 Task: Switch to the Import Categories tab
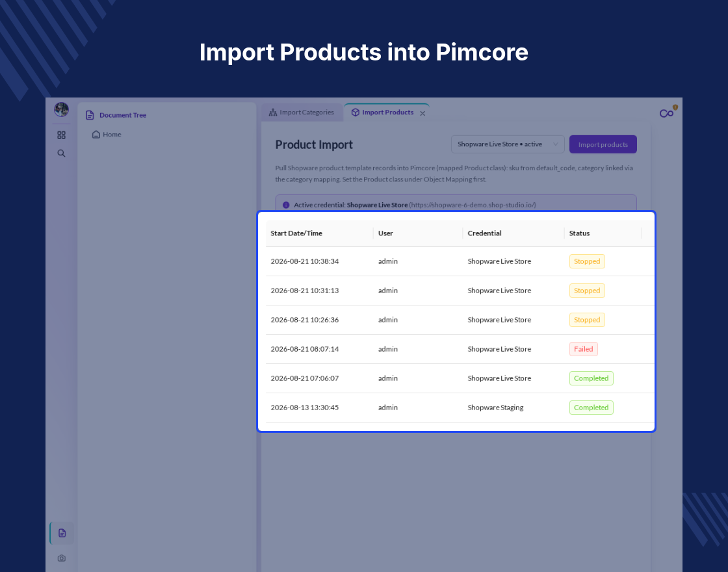click(x=302, y=112)
